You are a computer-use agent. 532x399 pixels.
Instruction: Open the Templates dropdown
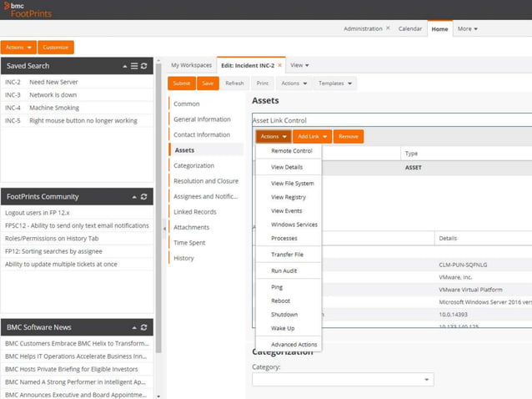tap(336, 83)
